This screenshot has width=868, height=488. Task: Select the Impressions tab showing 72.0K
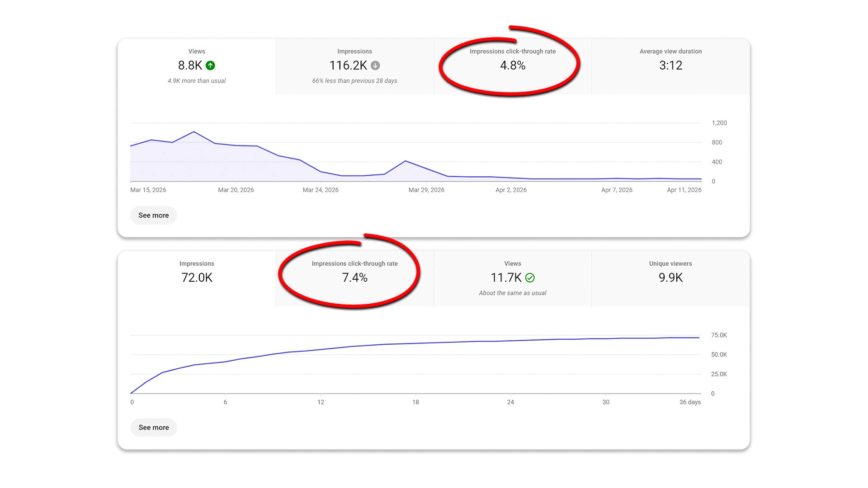coord(196,278)
